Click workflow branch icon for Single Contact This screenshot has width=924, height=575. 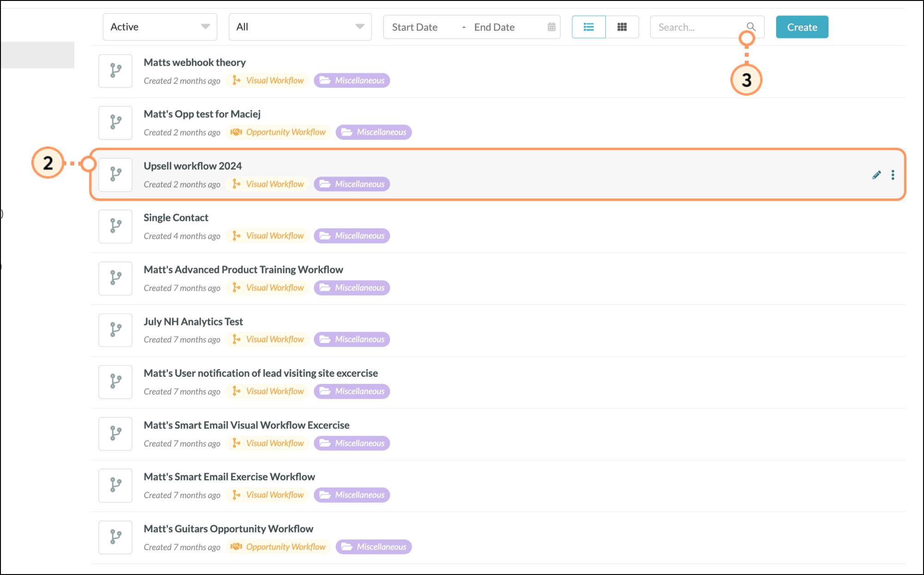point(115,226)
